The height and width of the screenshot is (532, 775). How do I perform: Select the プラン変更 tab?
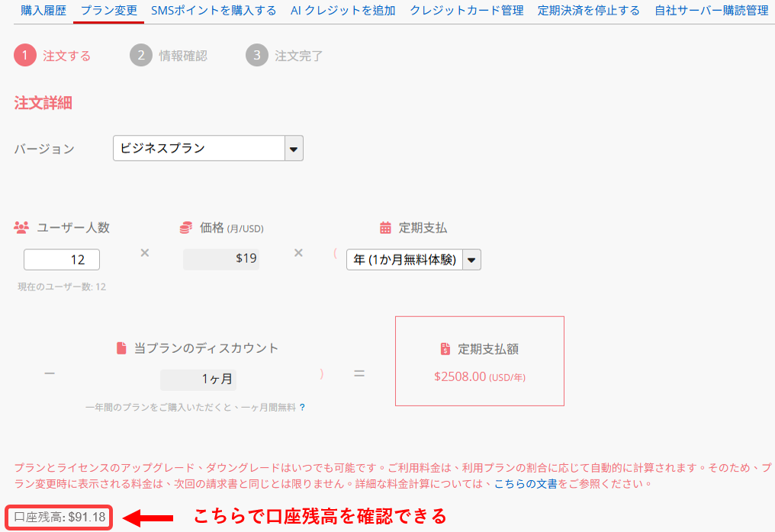pos(109,11)
